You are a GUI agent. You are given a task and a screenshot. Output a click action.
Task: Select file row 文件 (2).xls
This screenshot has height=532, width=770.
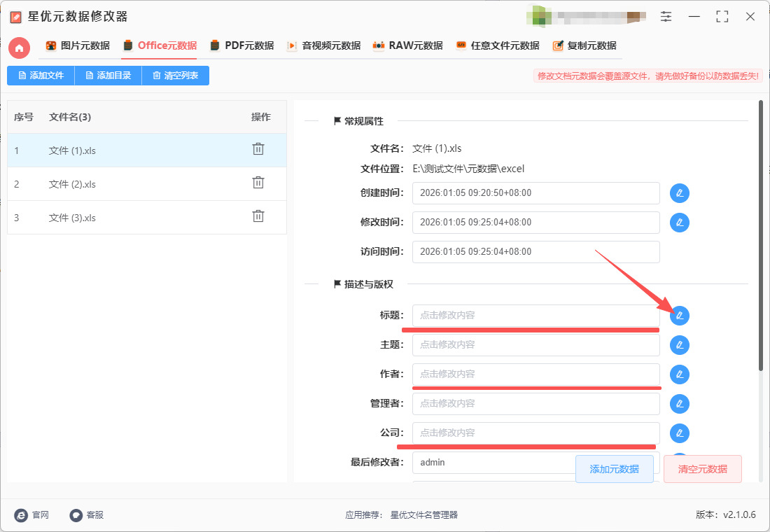click(147, 184)
